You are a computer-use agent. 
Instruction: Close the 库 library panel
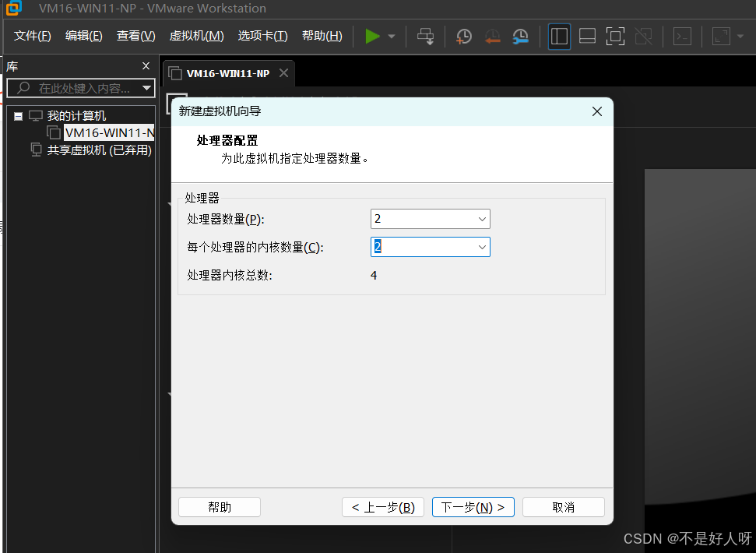146,66
